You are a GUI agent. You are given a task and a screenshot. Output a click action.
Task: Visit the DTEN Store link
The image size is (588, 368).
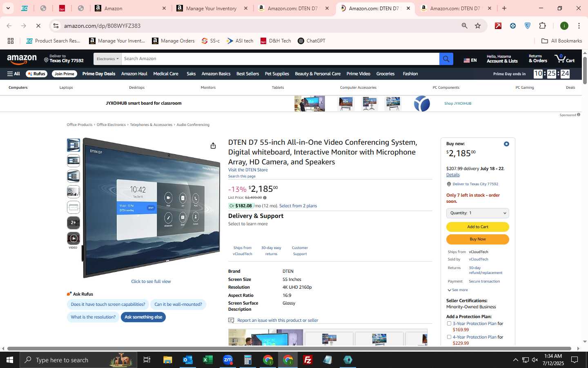(x=248, y=170)
